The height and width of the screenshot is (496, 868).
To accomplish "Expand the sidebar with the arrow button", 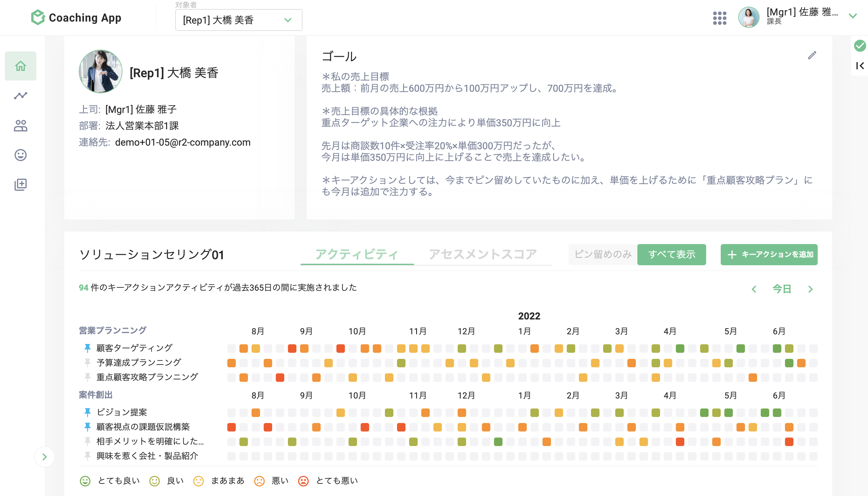I will (45, 457).
